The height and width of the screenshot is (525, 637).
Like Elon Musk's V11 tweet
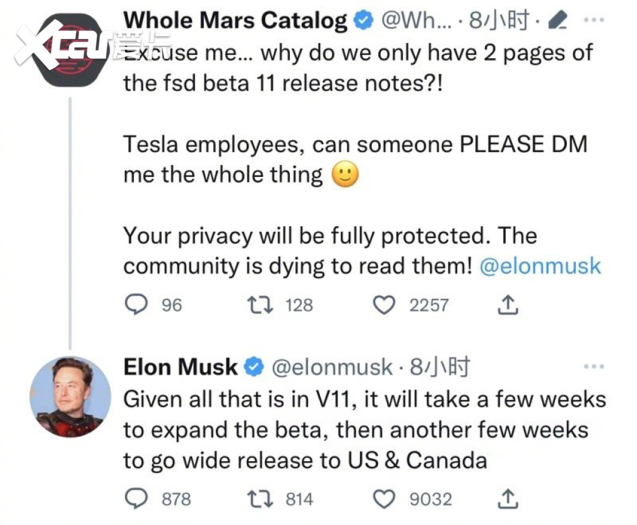384,499
